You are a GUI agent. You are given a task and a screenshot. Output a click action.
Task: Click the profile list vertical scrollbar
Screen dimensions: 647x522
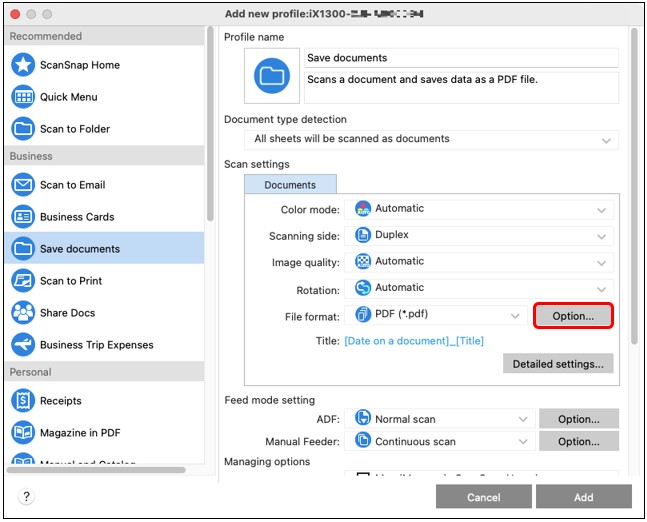pos(210,124)
